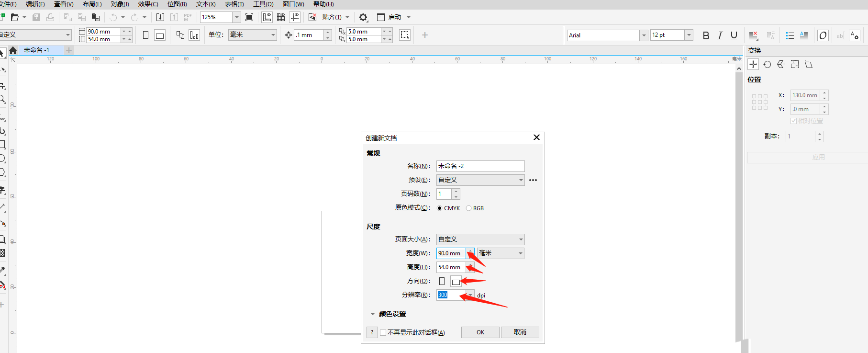Set landscape orientation in the property bar
The height and width of the screenshot is (353, 868).
(160, 35)
